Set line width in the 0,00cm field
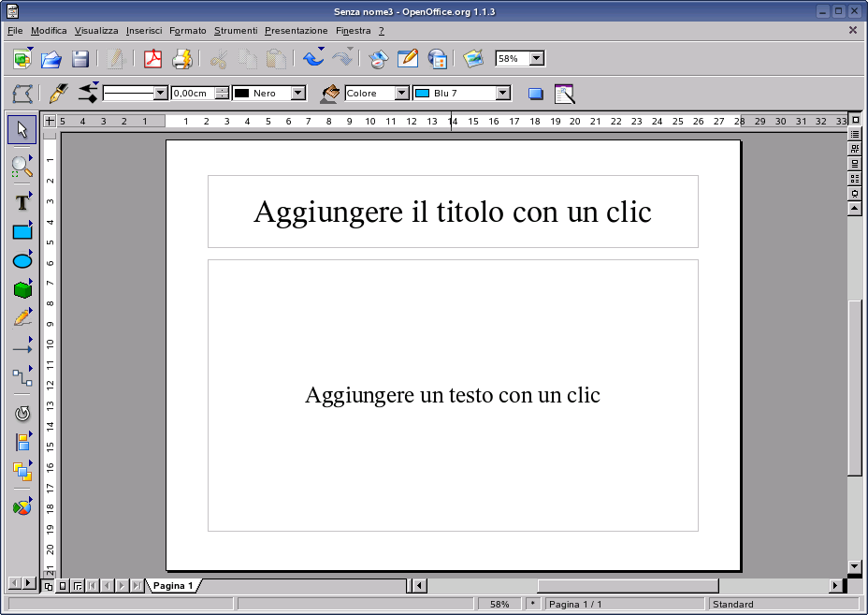 [194, 93]
